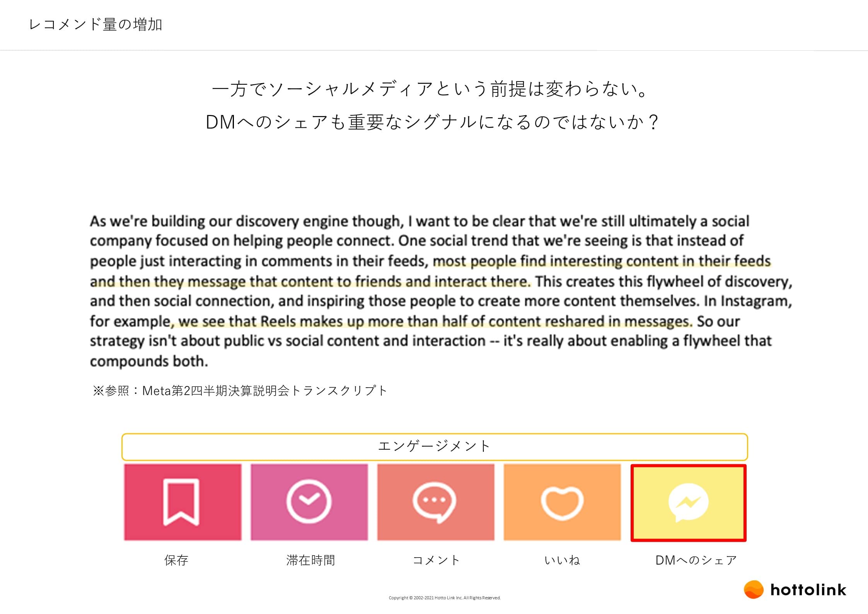Click the DMへのシェア label
This screenshot has width=868, height=614.
pos(696,560)
